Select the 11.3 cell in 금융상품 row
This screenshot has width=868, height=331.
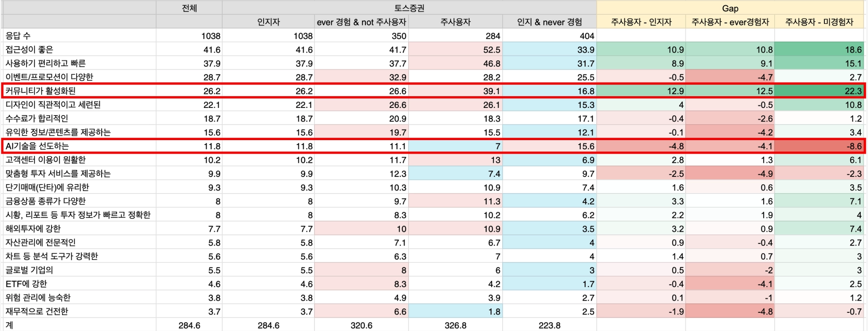click(456, 201)
